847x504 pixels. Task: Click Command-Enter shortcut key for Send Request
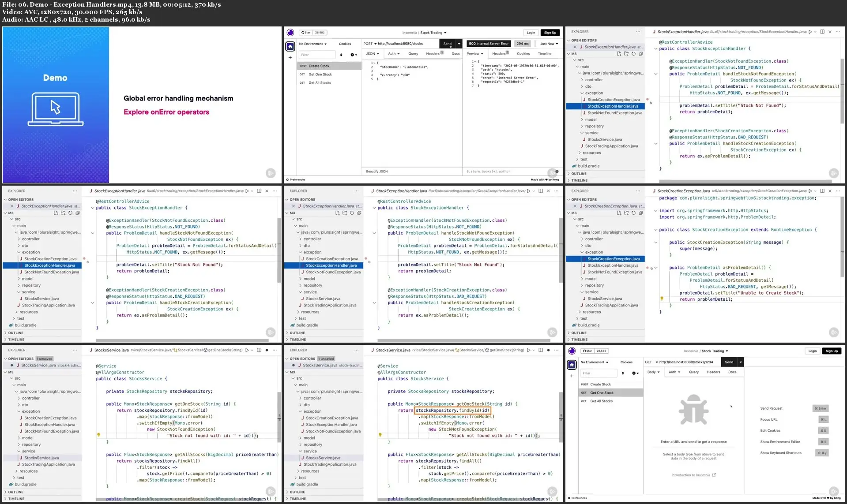(x=821, y=408)
